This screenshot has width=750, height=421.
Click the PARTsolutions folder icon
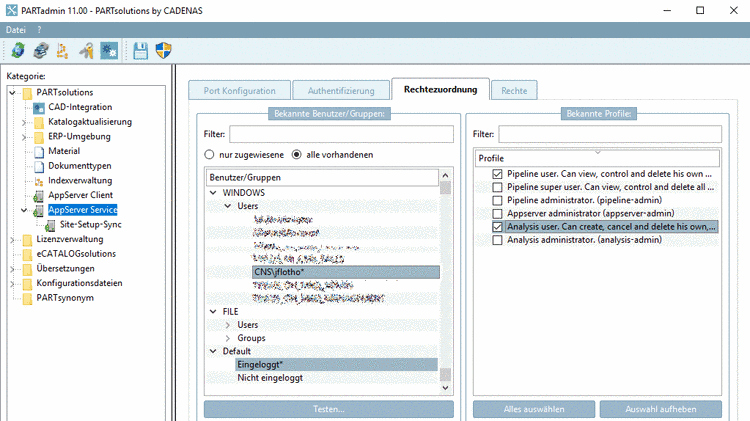click(x=28, y=92)
